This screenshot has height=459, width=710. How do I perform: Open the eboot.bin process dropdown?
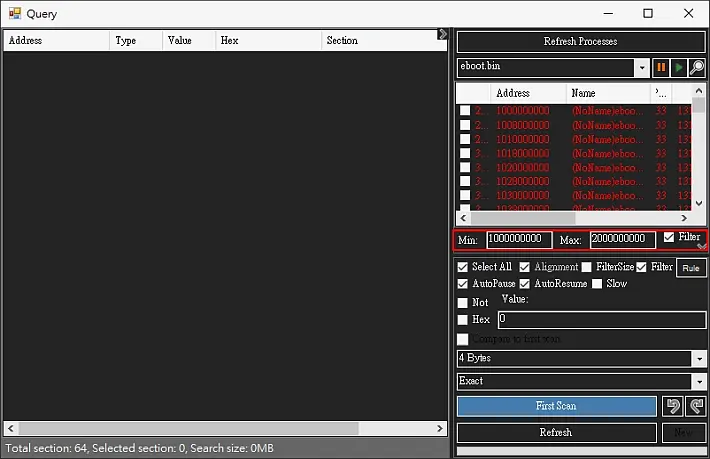642,68
